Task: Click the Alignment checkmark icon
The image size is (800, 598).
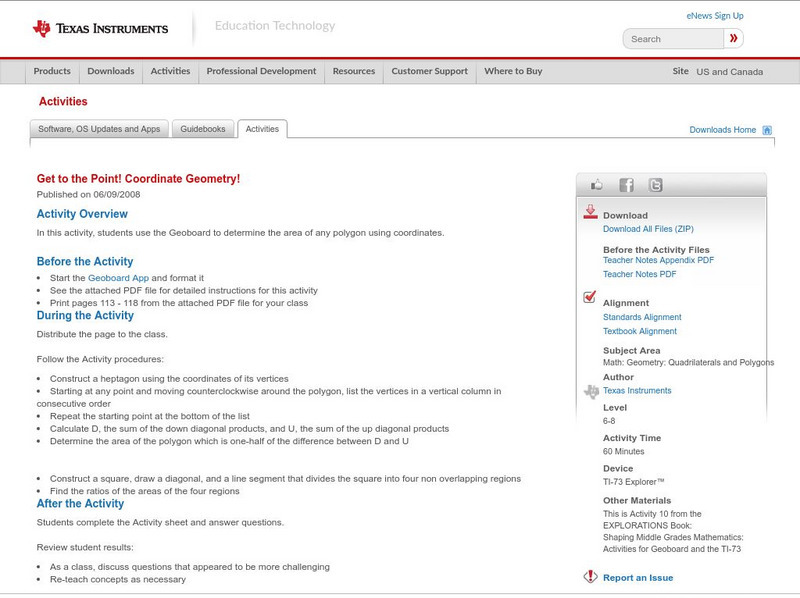Action: 590,298
